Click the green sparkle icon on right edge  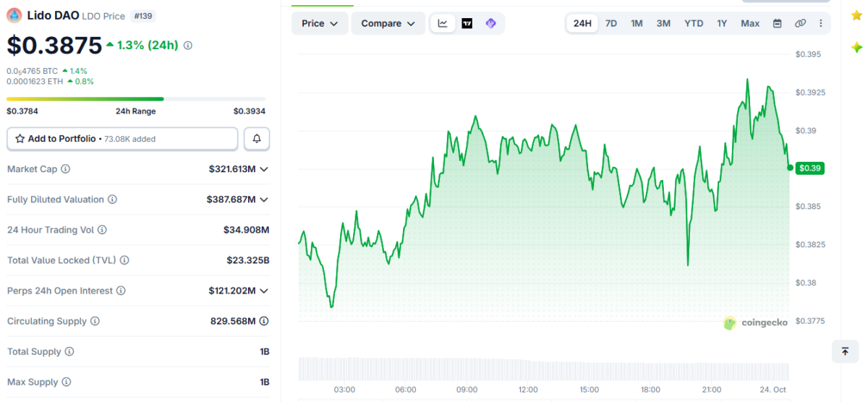click(856, 48)
